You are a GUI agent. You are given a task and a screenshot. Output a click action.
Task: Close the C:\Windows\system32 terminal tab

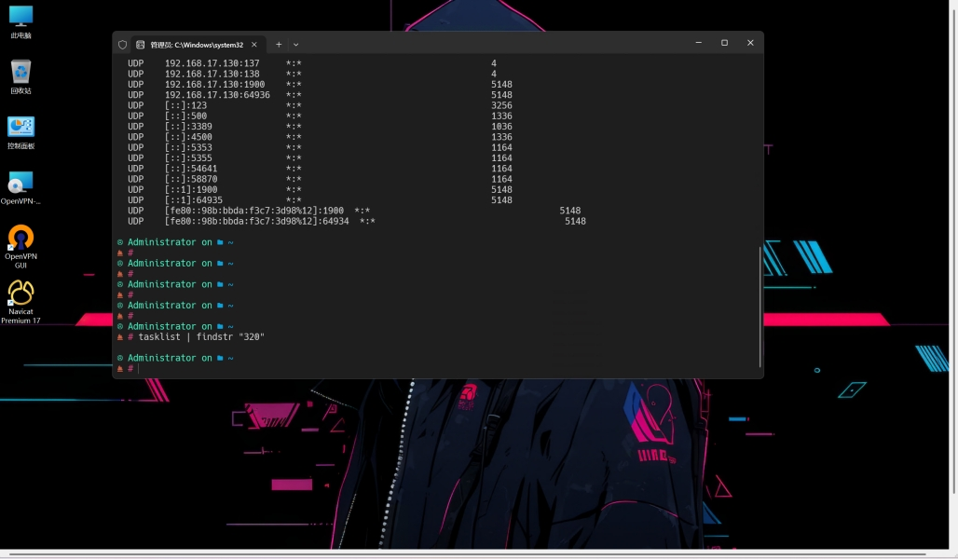point(254,44)
